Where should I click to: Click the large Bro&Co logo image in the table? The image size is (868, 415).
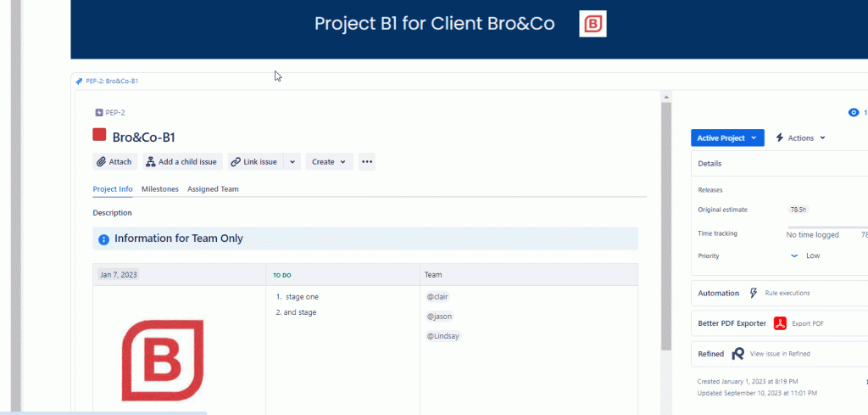click(x=162, y=360)
